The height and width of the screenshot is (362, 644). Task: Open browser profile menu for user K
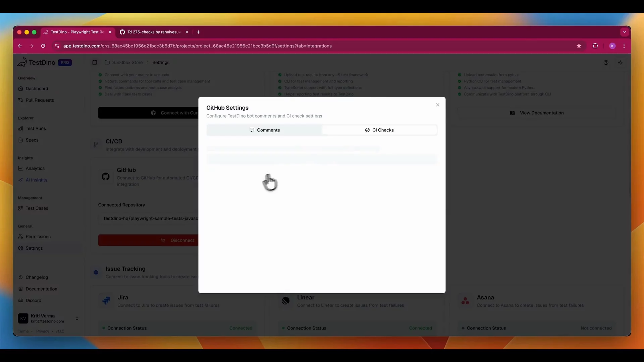[x=612, y=46]
